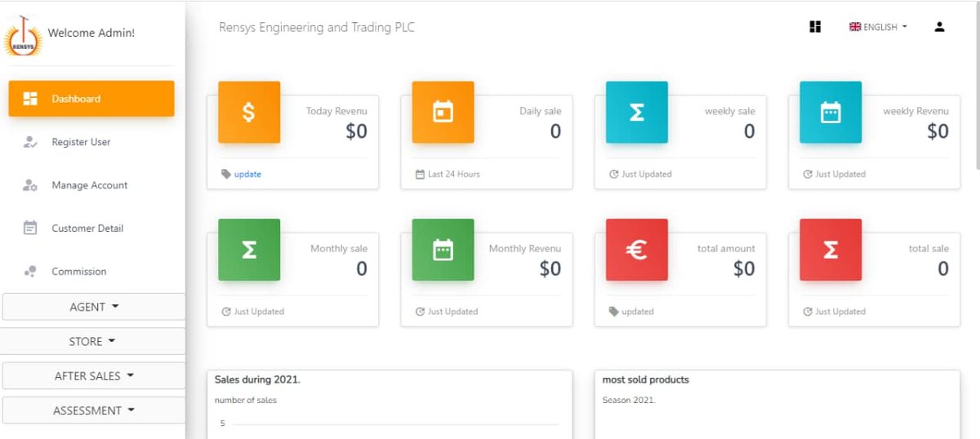Click the orange dollar Today Revenu icon
Viewport: 980px width, 439px height.
point(249,113)
